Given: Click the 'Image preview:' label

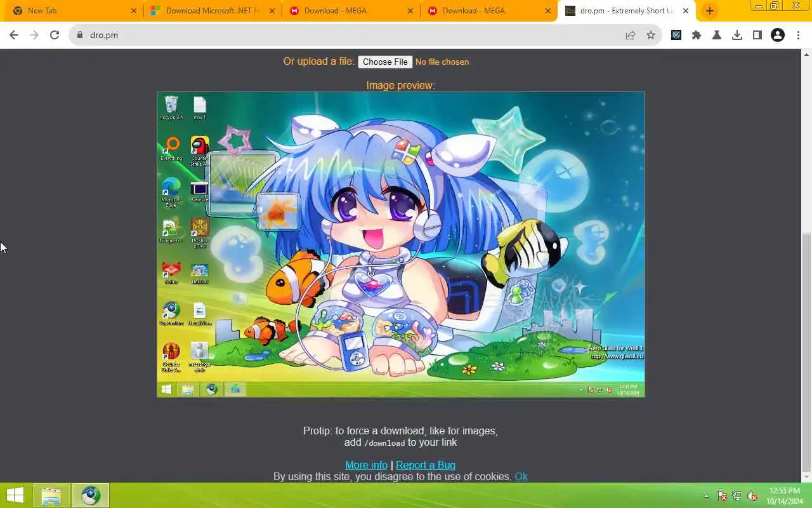Looking at the screenshot, I should click(x=400, y=85).
